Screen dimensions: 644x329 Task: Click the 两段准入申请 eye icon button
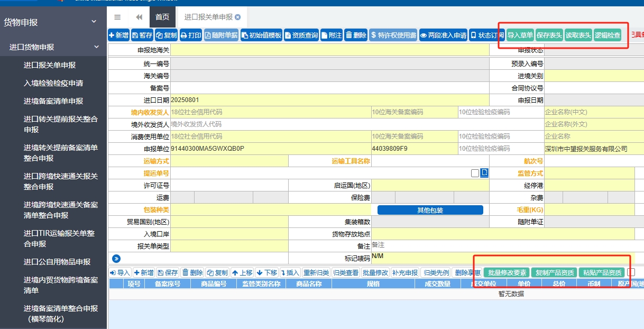(443, 35)
